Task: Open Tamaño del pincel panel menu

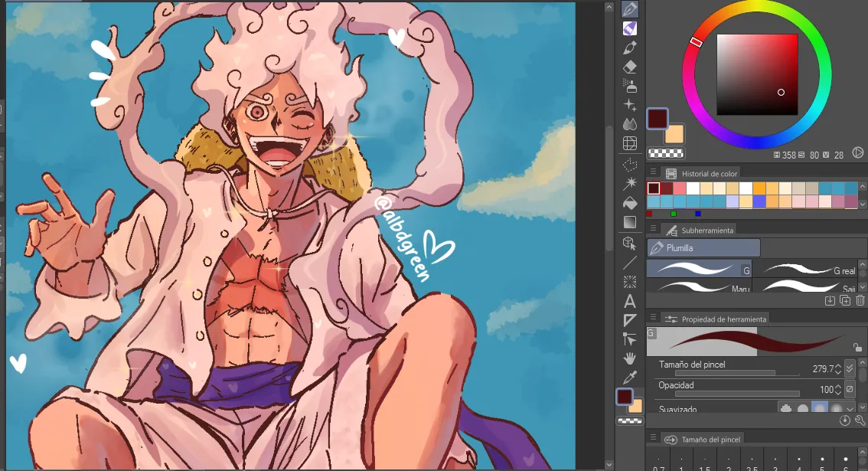Action: tap(653, 438)
